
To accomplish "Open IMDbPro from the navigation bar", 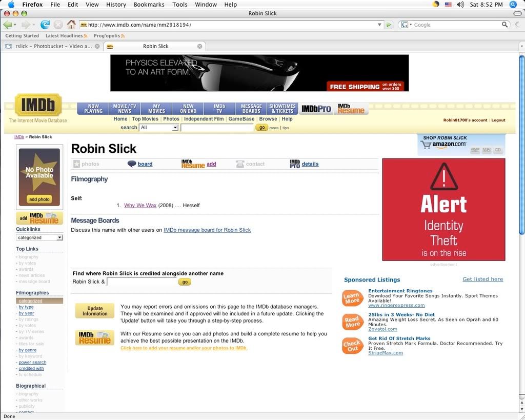I will pyautogui.click(x=316, y=109).
